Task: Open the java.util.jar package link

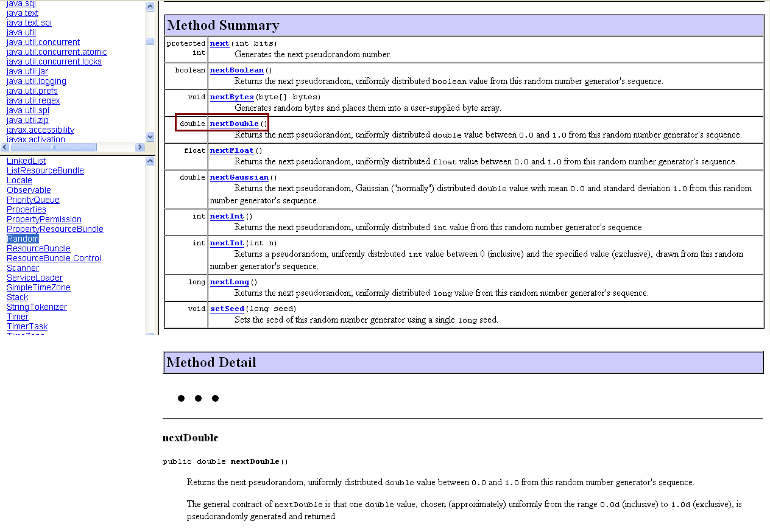Action: (x=27, y=71)
